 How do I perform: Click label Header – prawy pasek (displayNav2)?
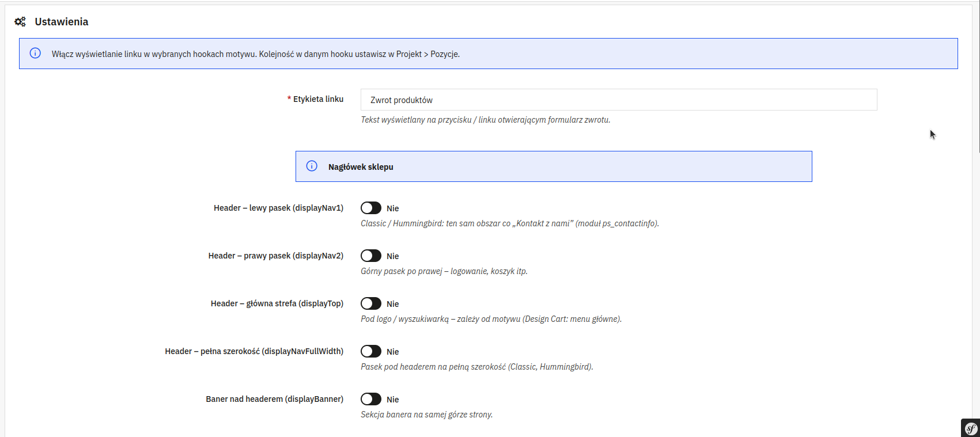[x=276, y=256]
